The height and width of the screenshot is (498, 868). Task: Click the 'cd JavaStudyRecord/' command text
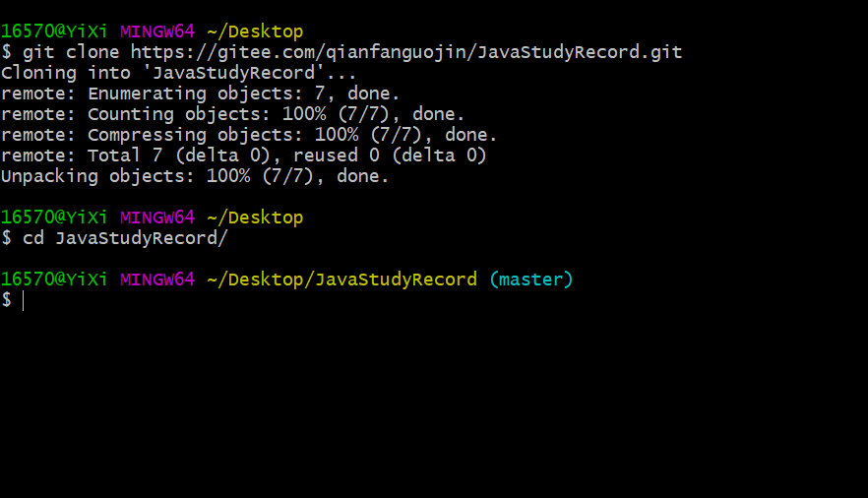click(125, 238)
